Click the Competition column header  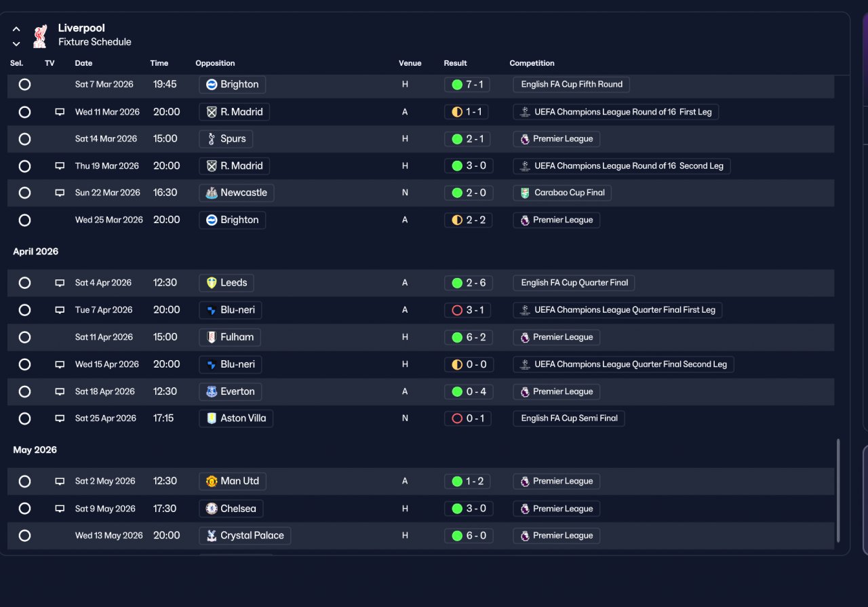click(x=532, y=63)
